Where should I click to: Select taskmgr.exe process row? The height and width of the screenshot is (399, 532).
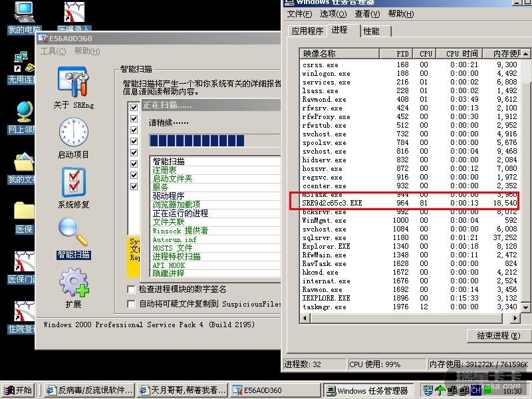(x=409, y=307)
